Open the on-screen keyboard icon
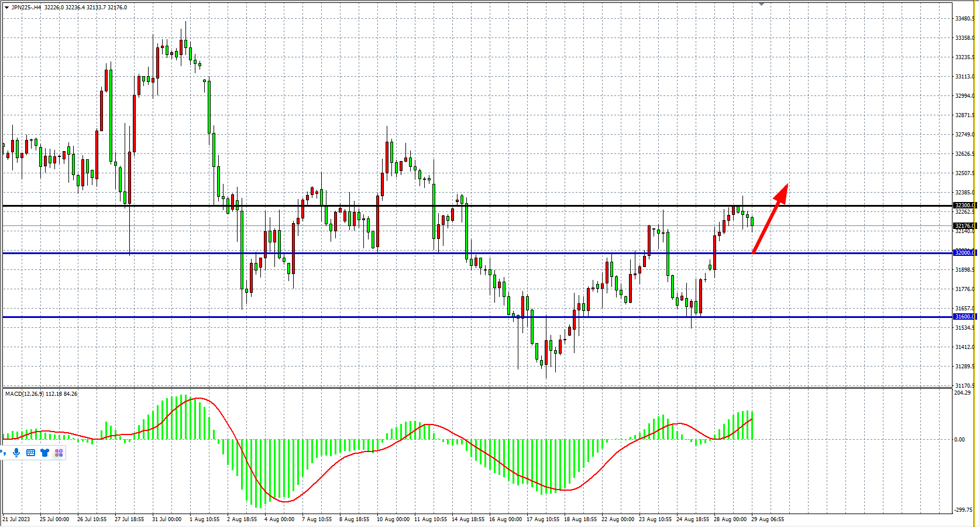 pyautogui.click(x=30, y=453)
